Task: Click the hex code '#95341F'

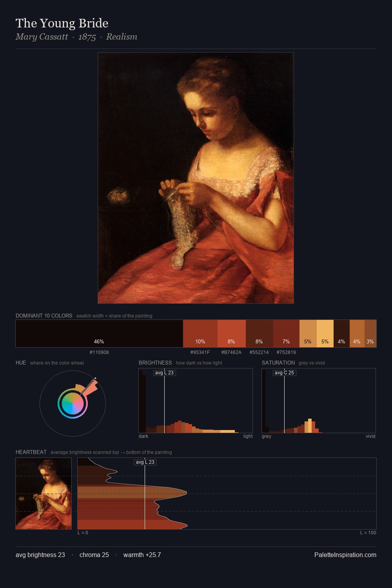Action: click(200, 352)
